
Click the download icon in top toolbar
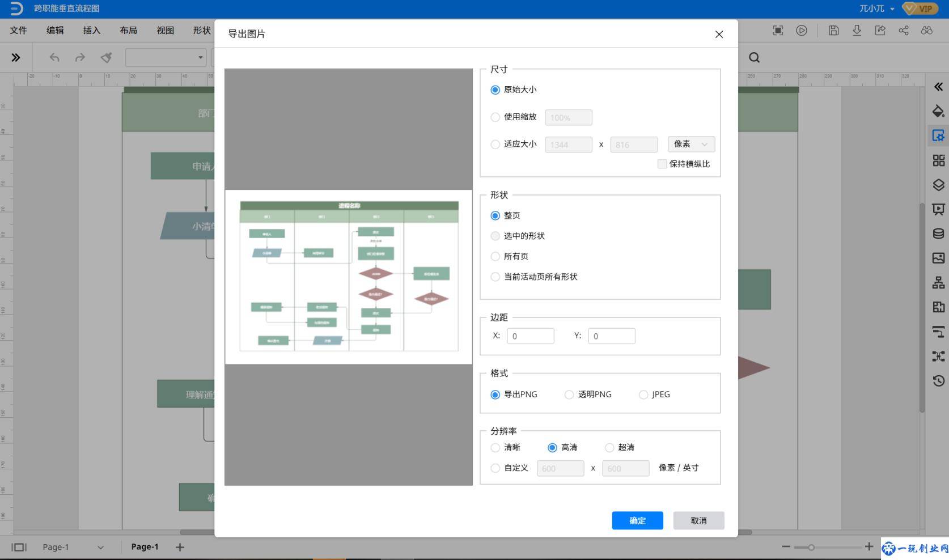point(857,31)
